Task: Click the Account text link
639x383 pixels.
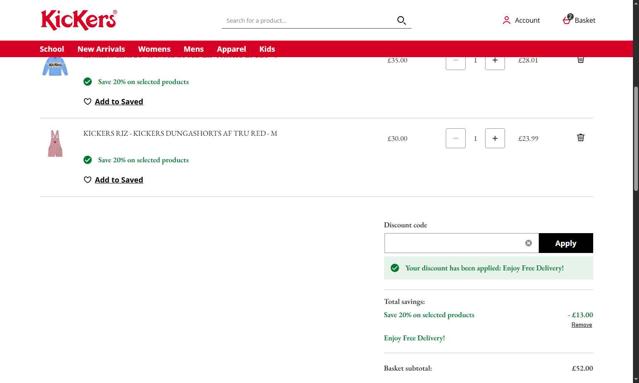Action: pyautogui.click(x=527, y=20)
